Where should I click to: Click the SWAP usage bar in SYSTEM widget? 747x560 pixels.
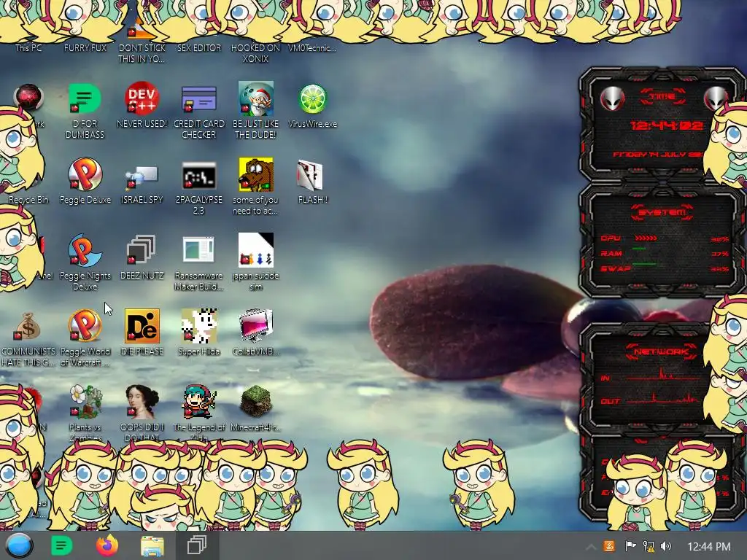tap(644, 263)
